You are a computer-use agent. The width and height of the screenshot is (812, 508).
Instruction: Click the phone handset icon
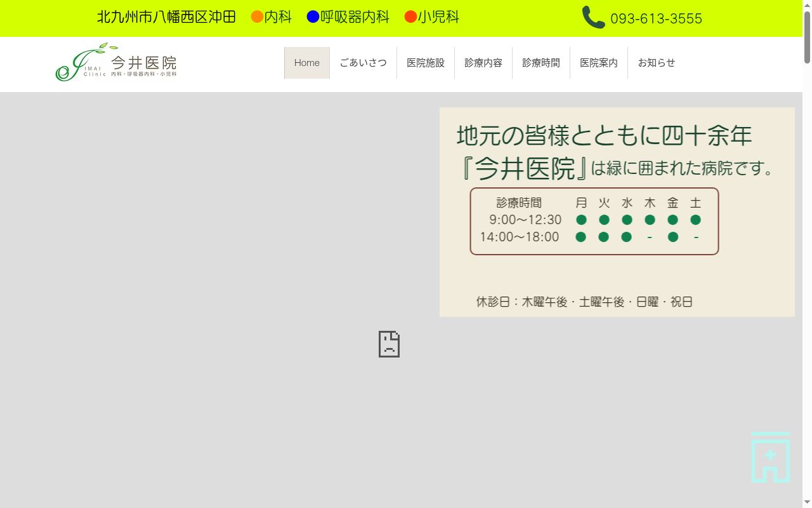coord(594,18)
